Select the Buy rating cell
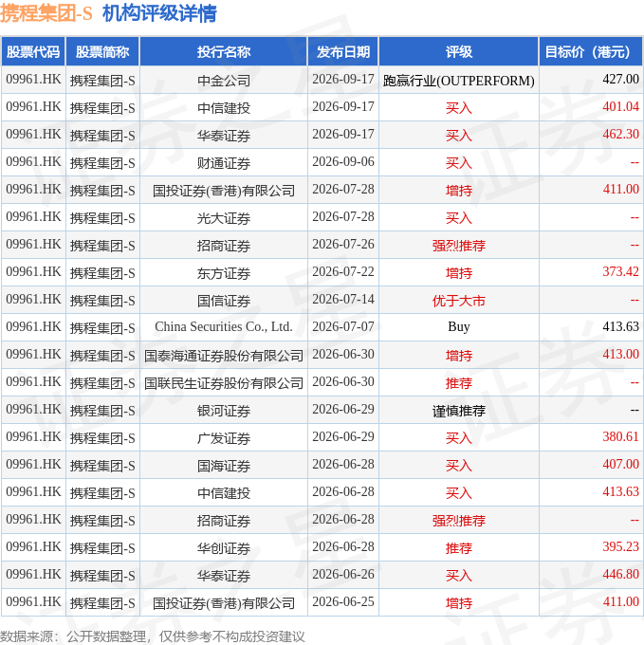Viewport: 644px width, 645px height. pos(458,327)
